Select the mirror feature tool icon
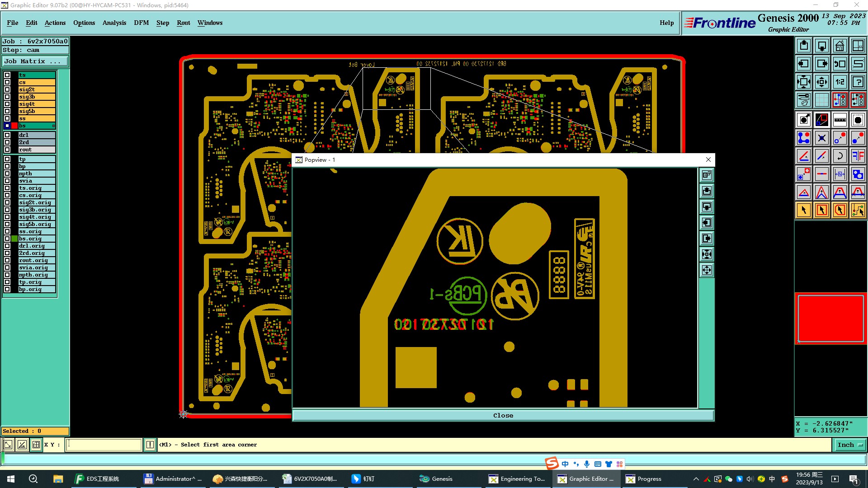 [858, 156]
